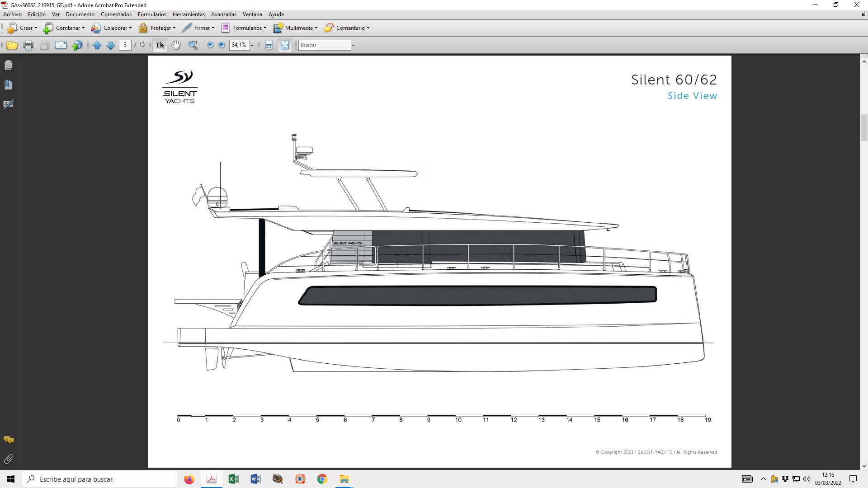The image size is (868, 488).
Task: Open the Crear dropdown menu
Action: click(x=23, y=28)
